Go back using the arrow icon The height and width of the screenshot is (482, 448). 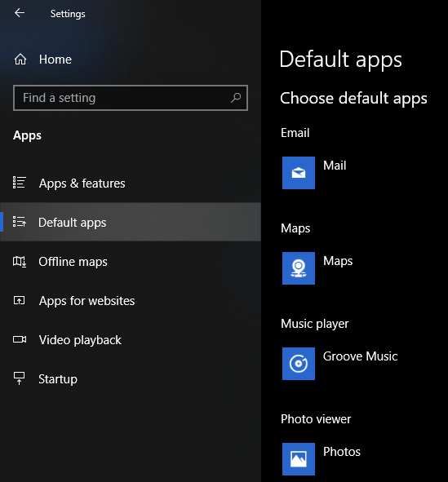[20, 13]
